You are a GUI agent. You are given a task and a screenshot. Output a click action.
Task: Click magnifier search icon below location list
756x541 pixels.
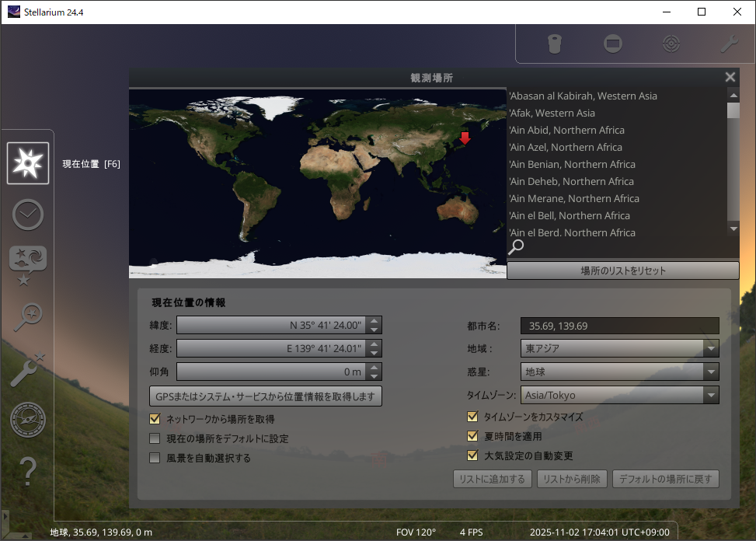click(516, 247)
